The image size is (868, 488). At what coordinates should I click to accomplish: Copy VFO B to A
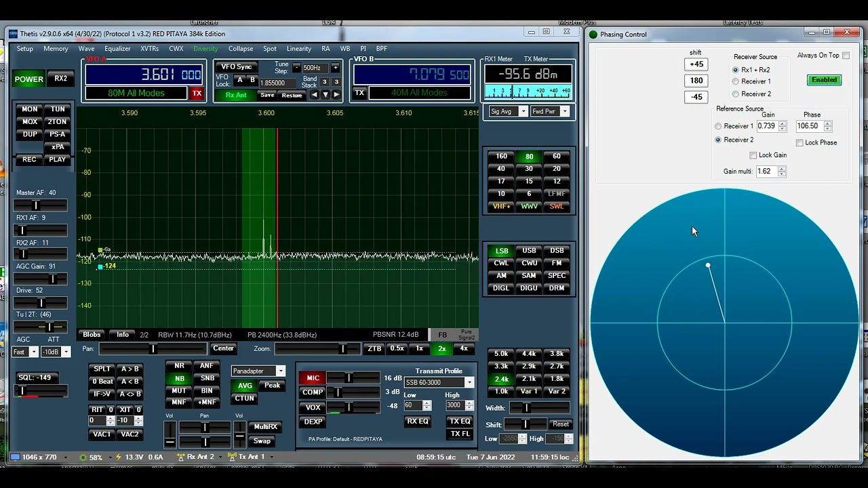pyautogui.click(x=130, y=382)
